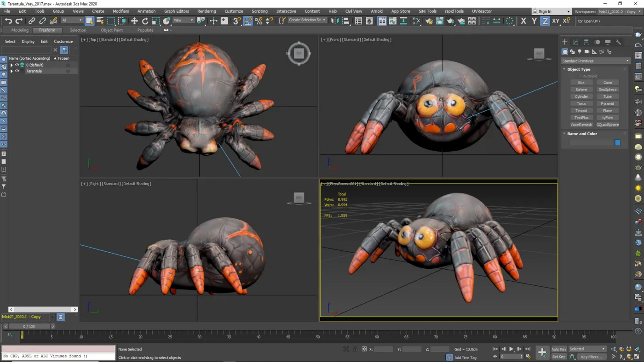644x362 pixels.
Task: Toggle the Angle Snap button
Action: (248, 21)
